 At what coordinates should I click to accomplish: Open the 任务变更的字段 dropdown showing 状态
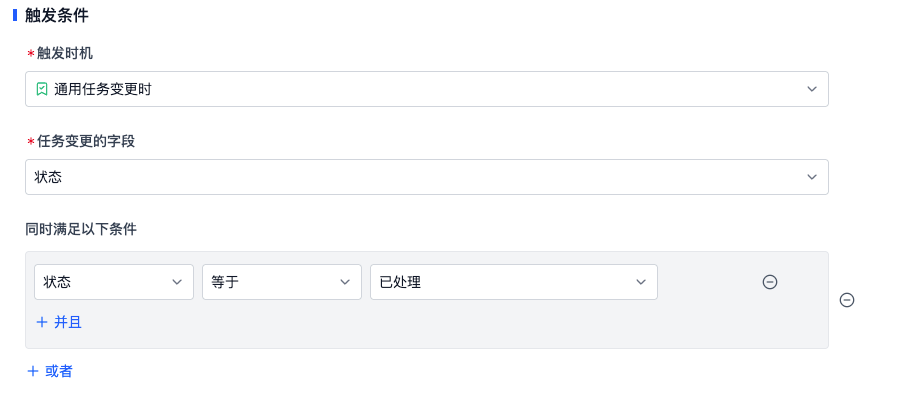click(x=426, y=177)
